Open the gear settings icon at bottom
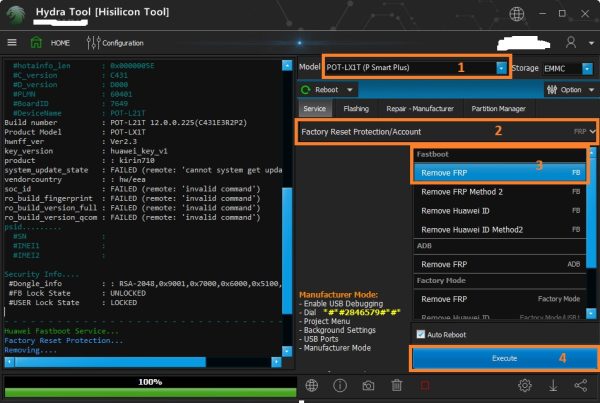Viewport: 600px width, 403px height. pyautogui.click(x=525, y=385)
